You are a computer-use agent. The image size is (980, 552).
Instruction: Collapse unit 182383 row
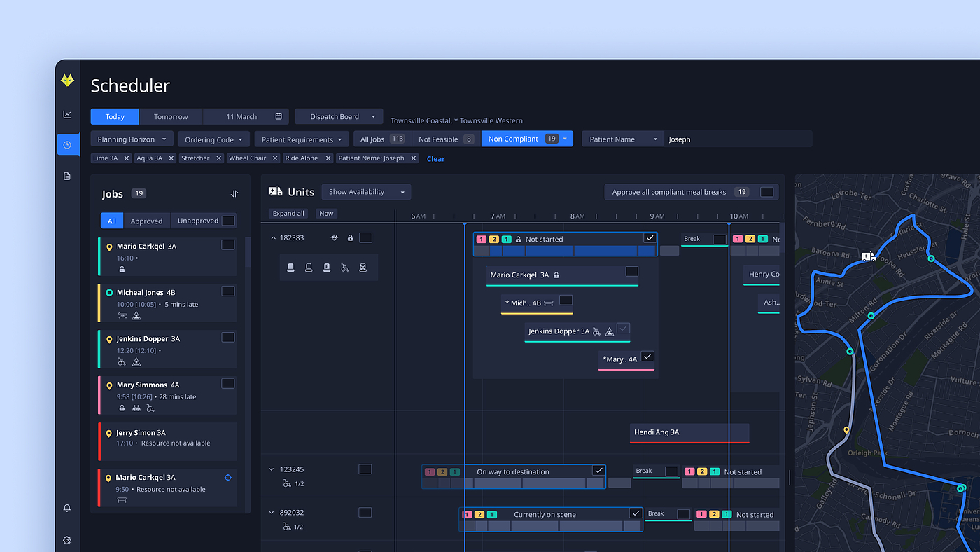click(273, 238)
